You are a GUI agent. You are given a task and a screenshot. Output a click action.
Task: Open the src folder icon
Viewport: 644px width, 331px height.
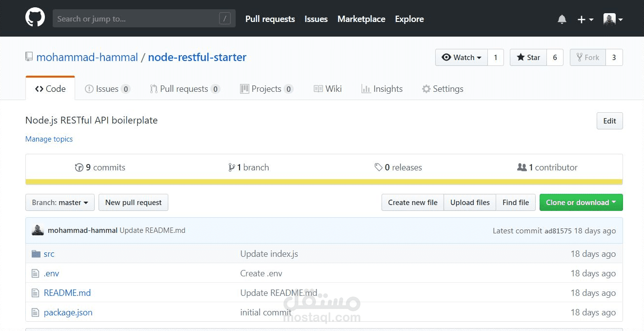(36, 253)
